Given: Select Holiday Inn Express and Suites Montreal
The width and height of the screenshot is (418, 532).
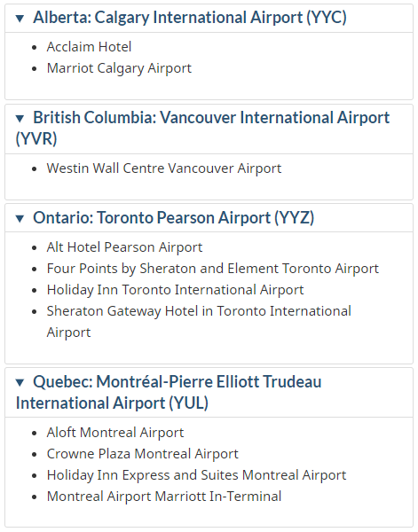Looking at the screenshot, I should [197, 475].
